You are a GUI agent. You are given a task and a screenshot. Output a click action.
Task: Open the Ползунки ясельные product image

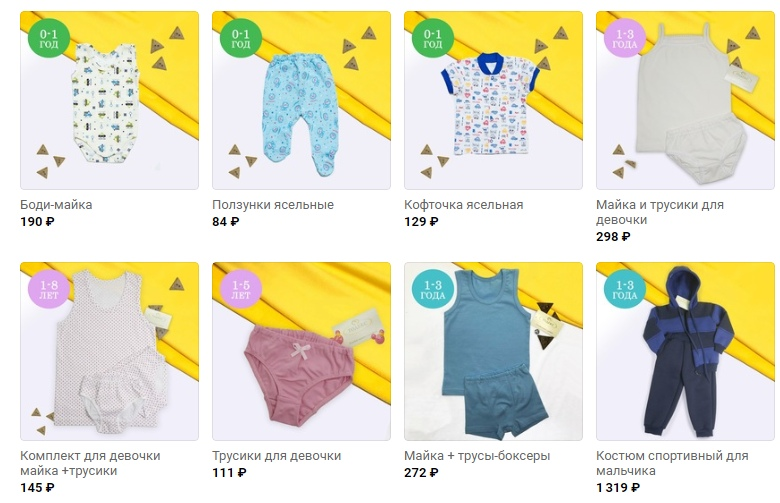[x=301, y=101]
